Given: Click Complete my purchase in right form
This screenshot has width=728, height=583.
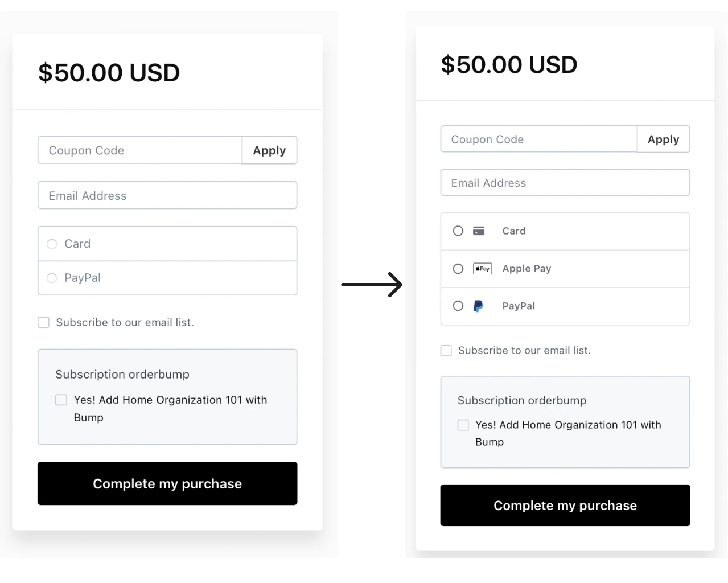Looking at the screenshot, I should point(565,505).
